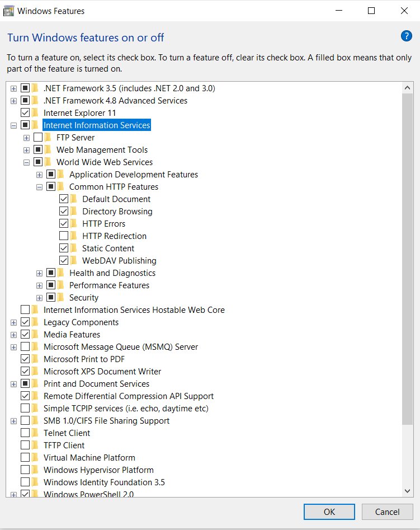
Task: Select the HTTP Redirection label
Action: pyautogui.click(x=114, y=236)
